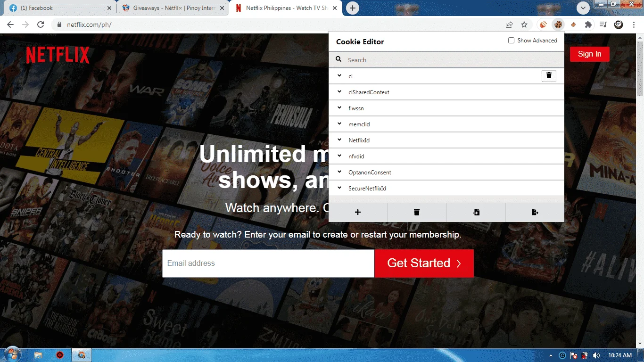Viewport: 644px width, 362px height.
Task: Focus the Email address field
Action: 268,263
